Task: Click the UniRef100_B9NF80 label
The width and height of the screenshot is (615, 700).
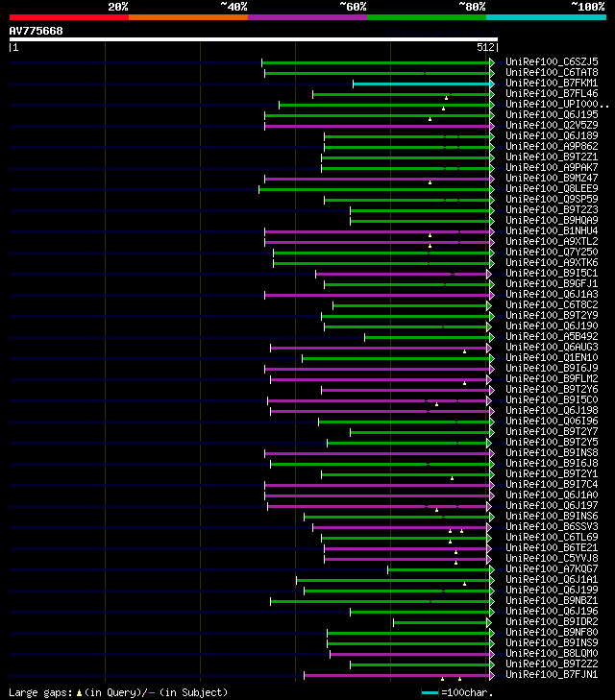Action: (552, 632)
